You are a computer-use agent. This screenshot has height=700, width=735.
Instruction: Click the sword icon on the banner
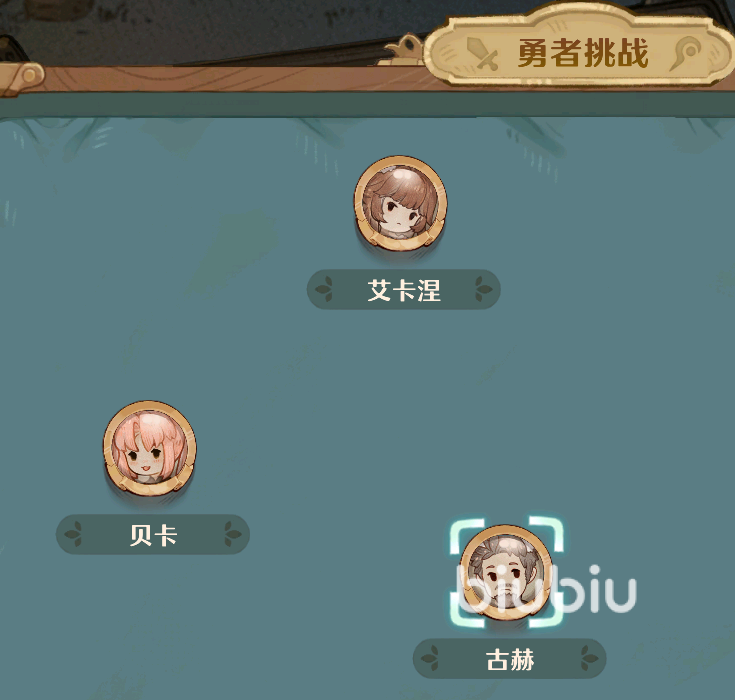[482, 54]
